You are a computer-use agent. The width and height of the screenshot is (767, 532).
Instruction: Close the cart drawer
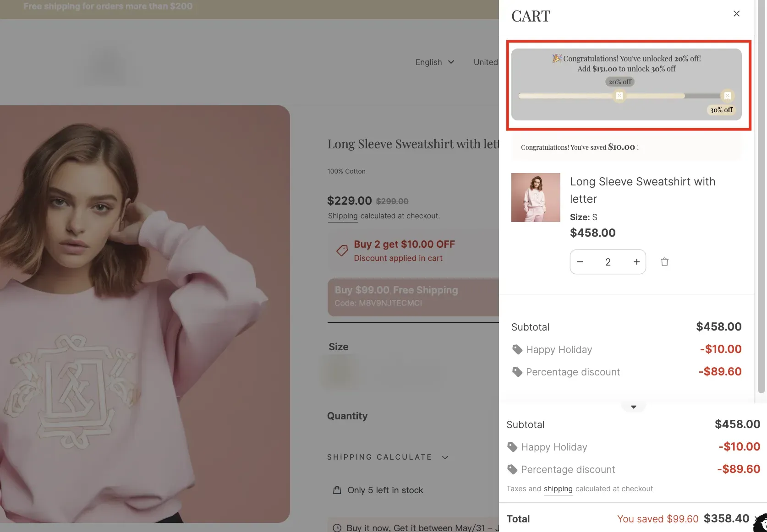click(x=736, y=14)
